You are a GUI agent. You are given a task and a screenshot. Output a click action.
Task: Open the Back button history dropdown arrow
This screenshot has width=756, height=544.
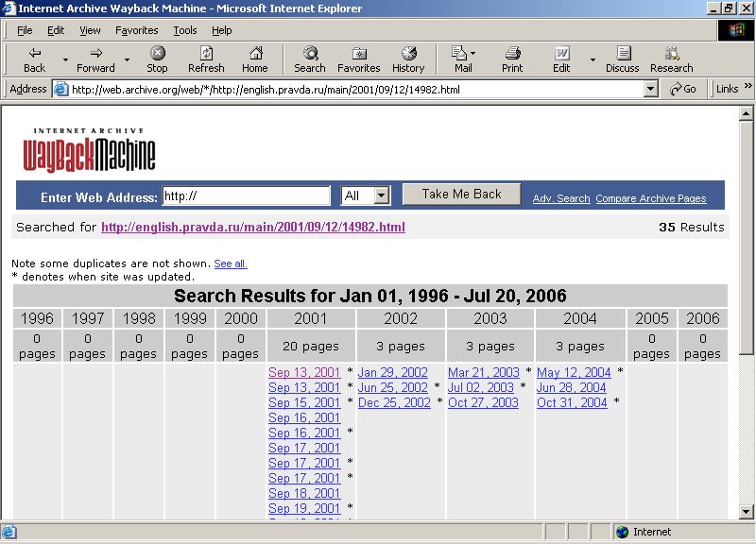click(x=65, y=59)
